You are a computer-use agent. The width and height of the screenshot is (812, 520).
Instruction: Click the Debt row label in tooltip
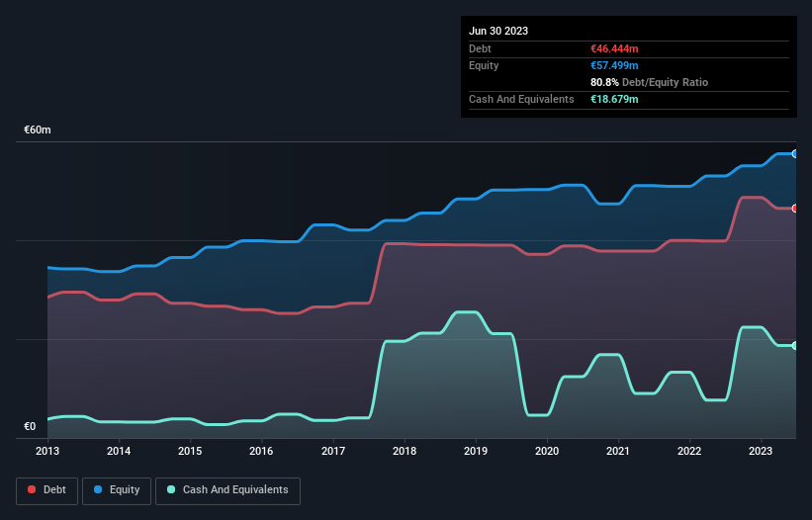click(480, 48)
